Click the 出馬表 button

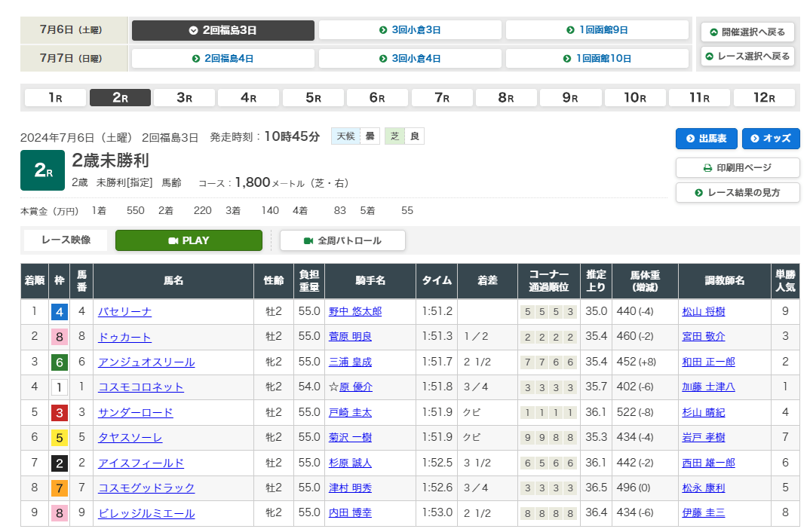(706, 139)
